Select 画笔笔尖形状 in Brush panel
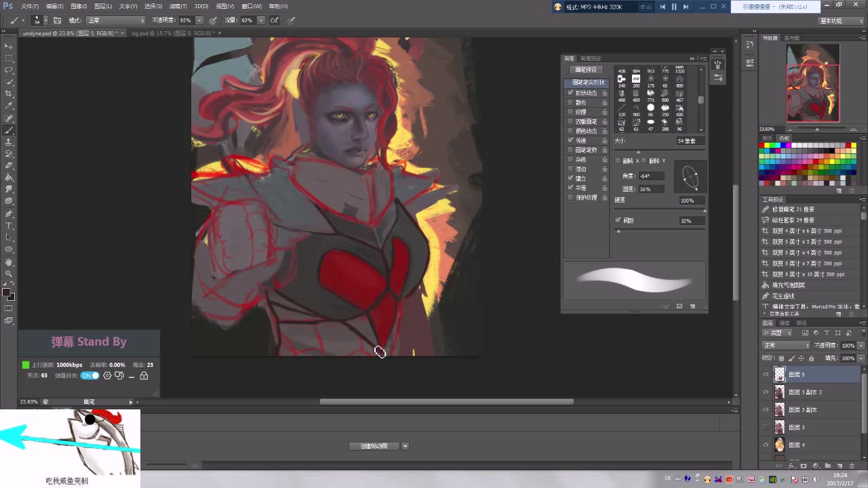Image resolution: width=868 pixels, height=488 pixels. tap(587, 82)
